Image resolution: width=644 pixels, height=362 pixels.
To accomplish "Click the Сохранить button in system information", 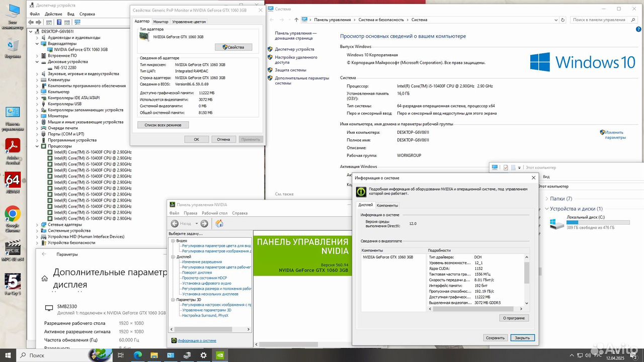I will tap(495, 338).
